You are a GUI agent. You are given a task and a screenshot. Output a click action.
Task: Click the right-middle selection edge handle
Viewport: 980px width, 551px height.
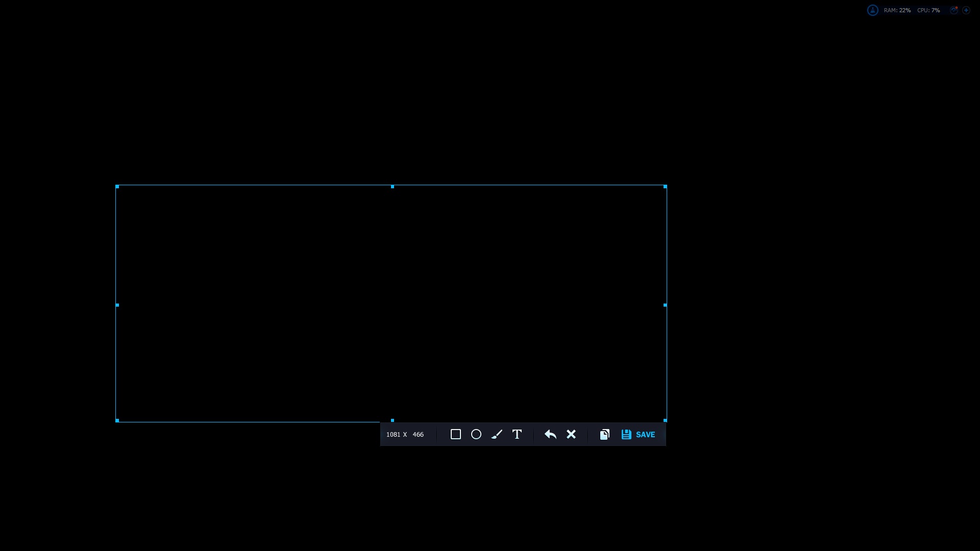pyautogui.click(x=665, y=305)
